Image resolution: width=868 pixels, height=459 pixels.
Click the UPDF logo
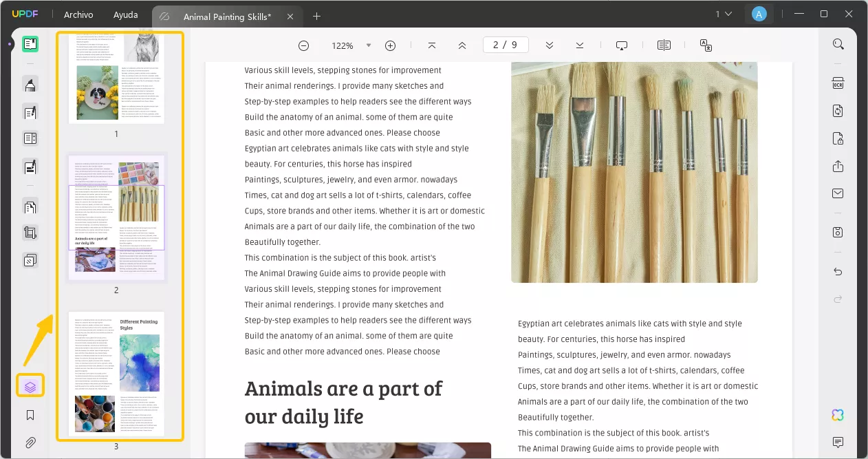coord(23,14)
